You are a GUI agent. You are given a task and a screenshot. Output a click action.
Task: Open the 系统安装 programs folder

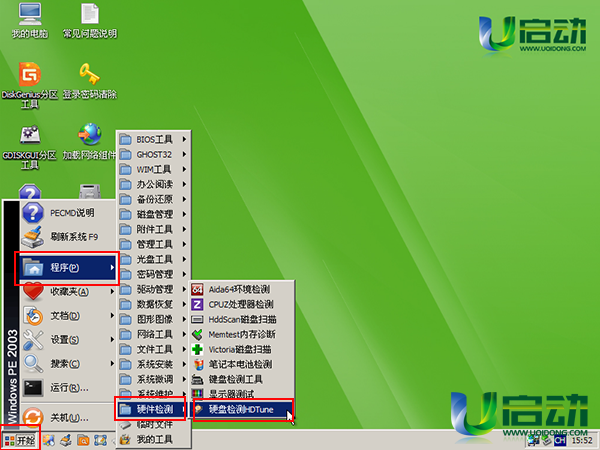click(153, 364)
